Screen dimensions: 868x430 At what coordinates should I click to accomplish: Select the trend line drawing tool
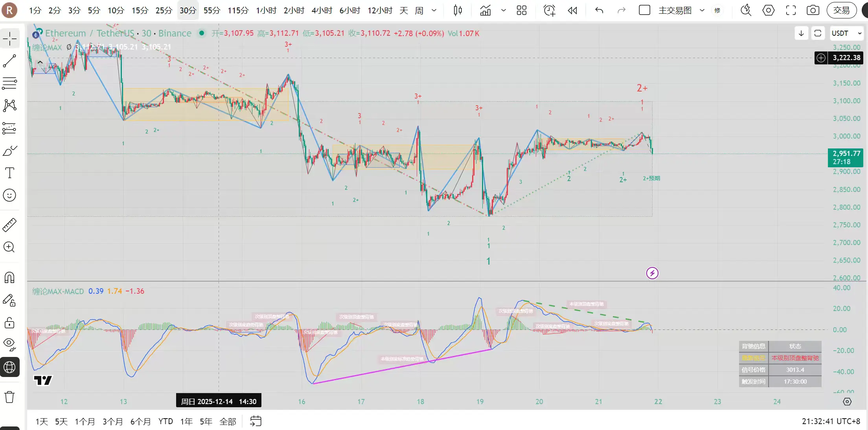pos(9,61)
